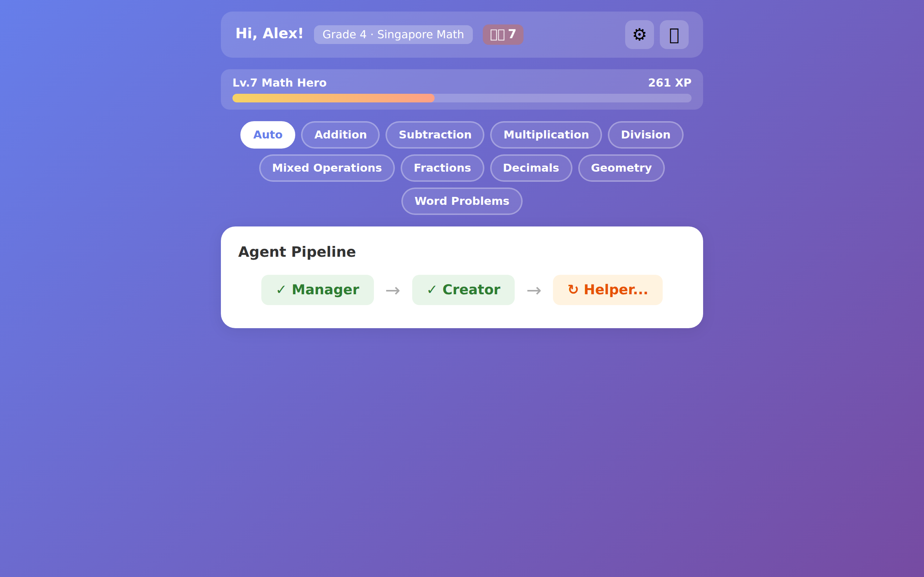Click the Lv.7 Math Hero XP progress bar
924x577 pixels.
[x=461, y=98]
